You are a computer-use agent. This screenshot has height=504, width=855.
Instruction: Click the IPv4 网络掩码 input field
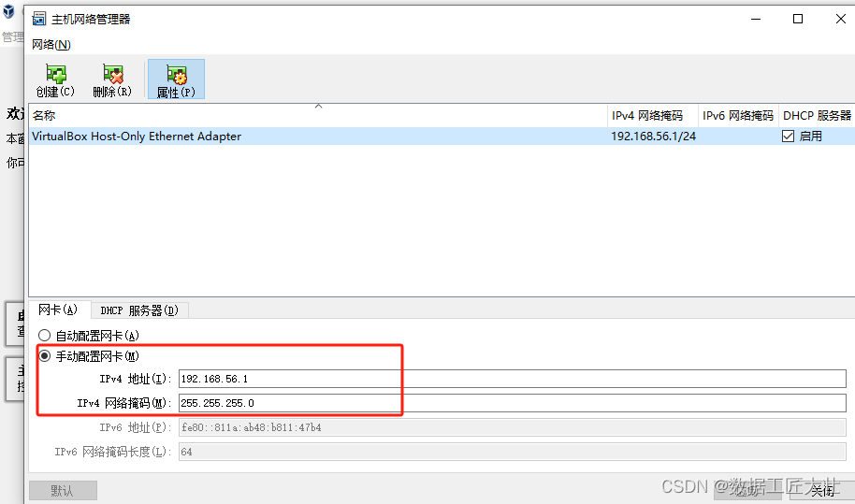click(512, 403)
